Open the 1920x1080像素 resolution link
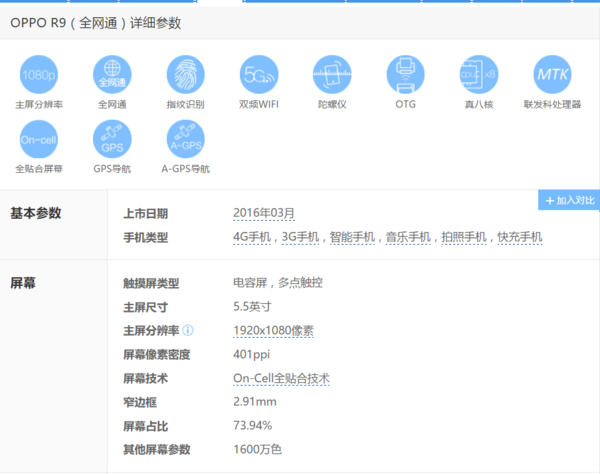The width and height of the screenshot is (600, 474). (x=274, y=331)
